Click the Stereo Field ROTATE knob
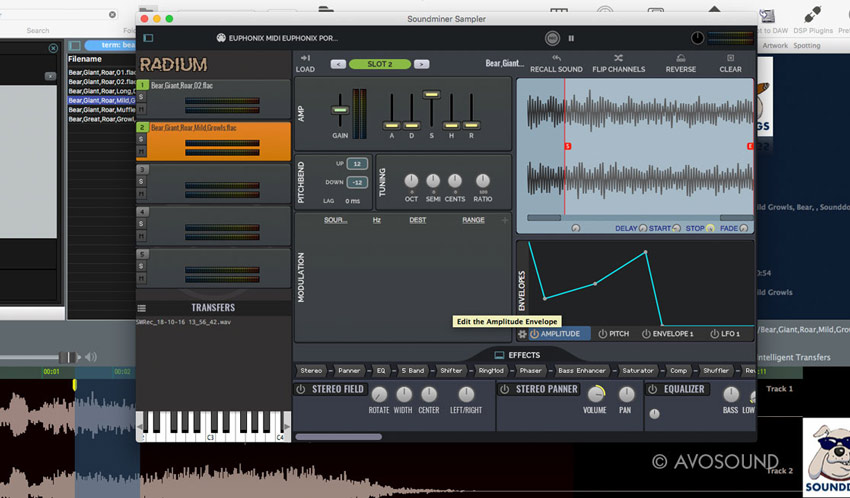850x498 pixels. coord(379,394)
